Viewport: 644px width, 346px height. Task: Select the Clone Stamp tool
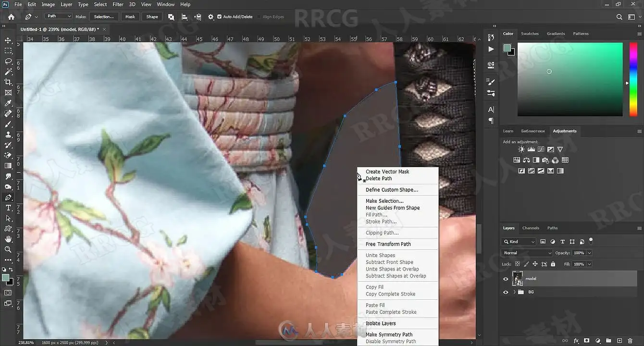pos(8,135)
